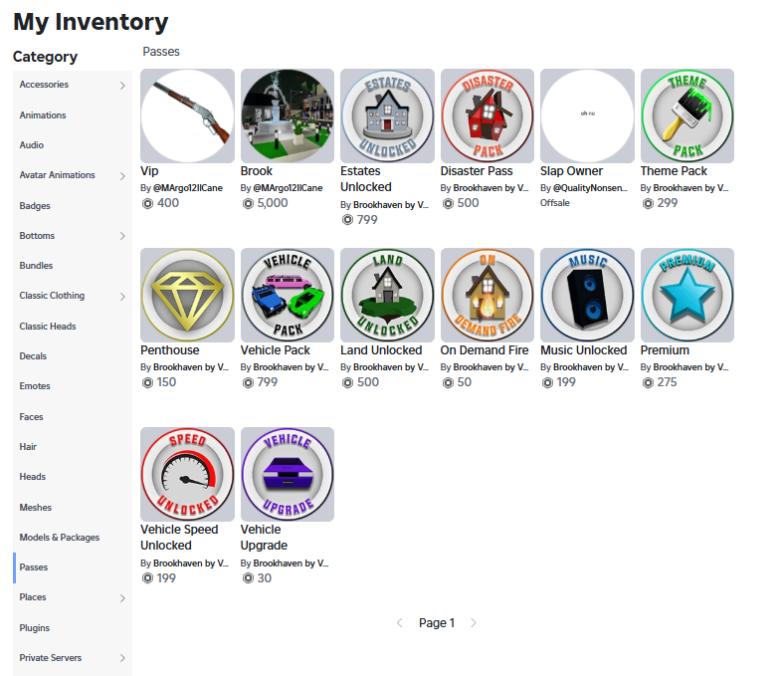Expand the Accessories category chevron
This screenshot has width=784, height=676.
point(122,86)
